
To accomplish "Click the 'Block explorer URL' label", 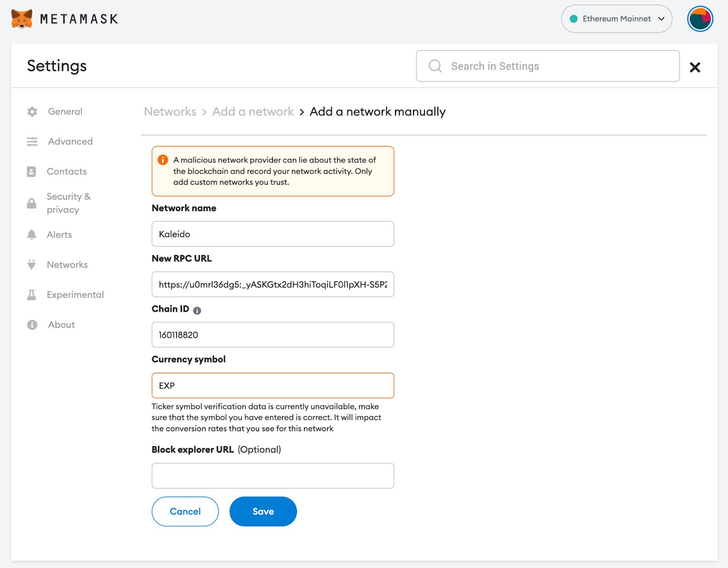I will pos(192,450).
